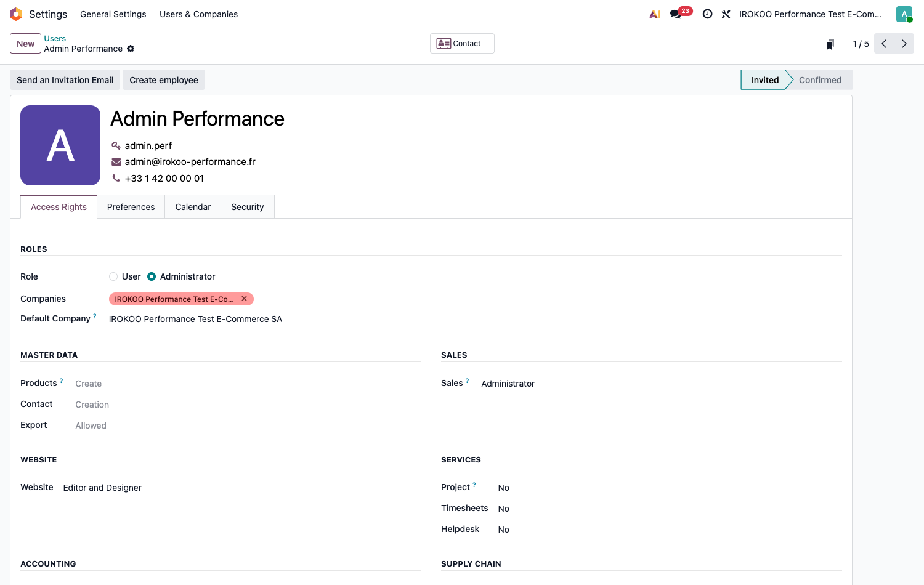Open the conversations icon with 23 badge
The height and width of the screenshot is (585, 924).
click(x=681, y=13)
